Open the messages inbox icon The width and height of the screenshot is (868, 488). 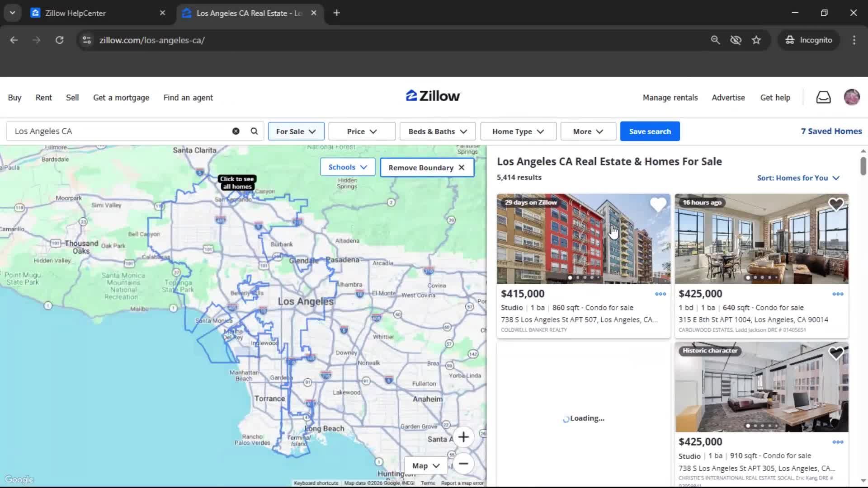coord(823,97)
